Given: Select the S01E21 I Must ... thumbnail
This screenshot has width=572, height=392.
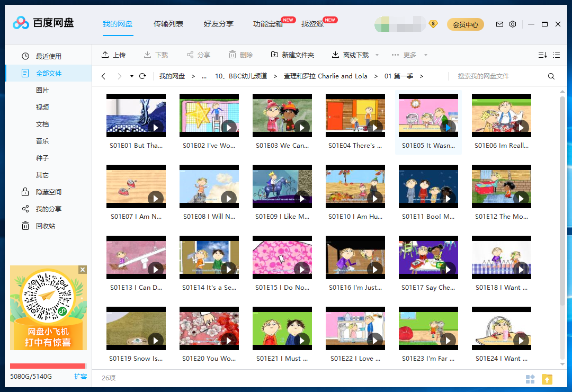Looking at the screenshot, I should [x=282, y=328].
